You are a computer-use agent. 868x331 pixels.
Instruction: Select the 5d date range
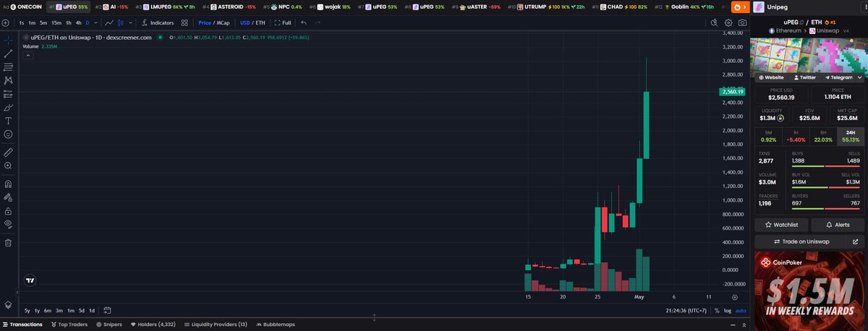tap(82, 310)
